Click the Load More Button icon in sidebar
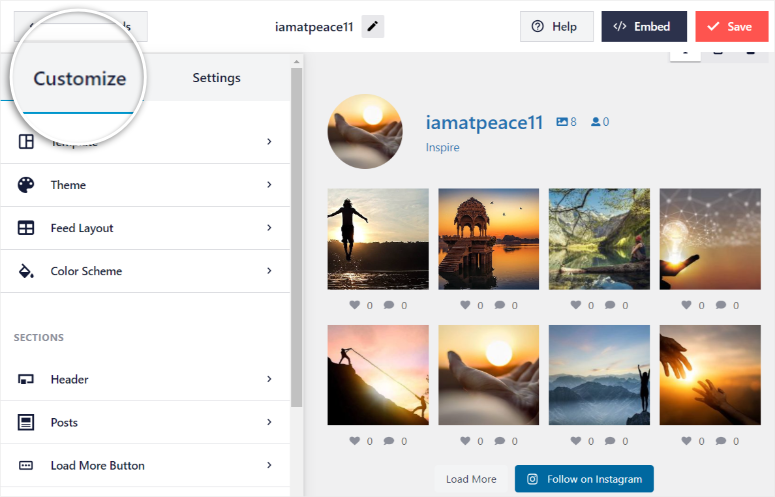Image resolution: width=775 pixels, height=497 pixels. 26,465
